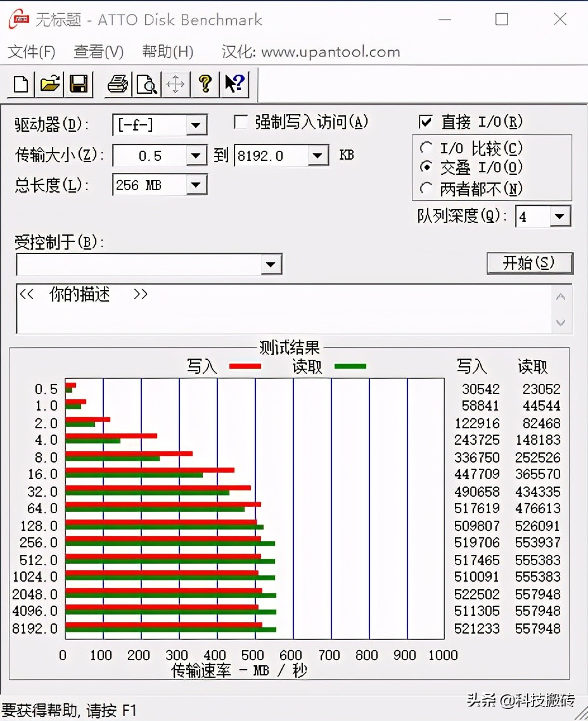Open the 文件 menu
Image resolution: width=588 pixels, height=721 pixels.
30,52
